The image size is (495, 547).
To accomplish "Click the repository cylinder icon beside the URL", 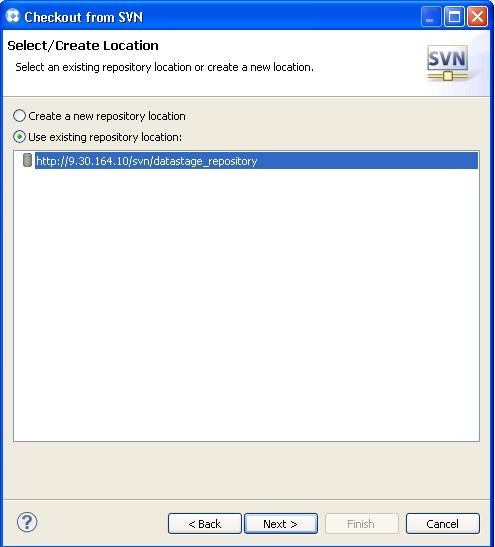I will coord(27,160).
